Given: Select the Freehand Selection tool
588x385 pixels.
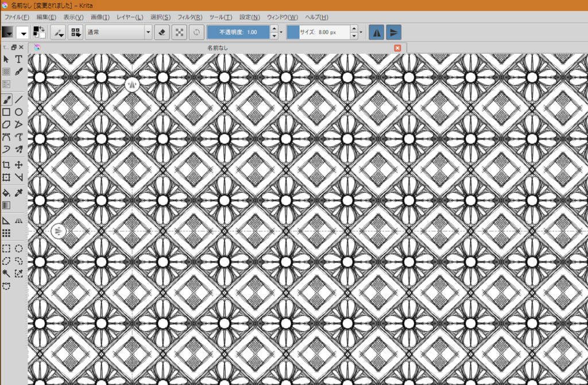Looking at the screenshot, I should pos(18,261).
